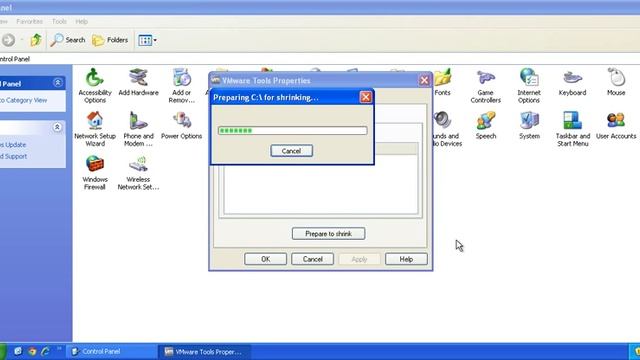
Task: Click Cancel in VMware Tools Properties
Action: 313,259
